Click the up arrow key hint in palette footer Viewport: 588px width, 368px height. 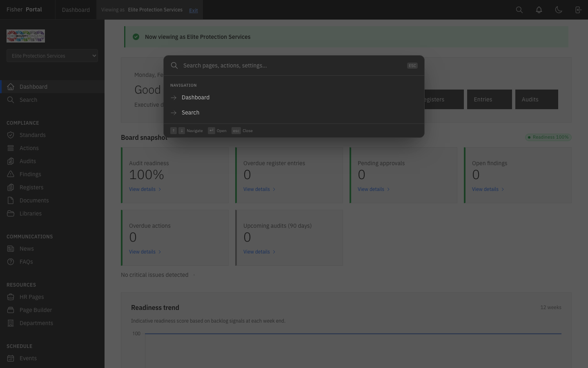click(174, 131)
